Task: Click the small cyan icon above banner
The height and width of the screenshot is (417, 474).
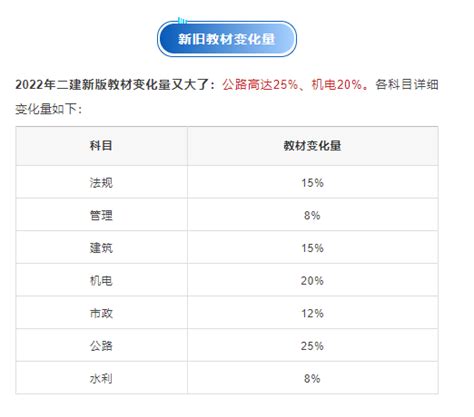Action: [182, 21]
